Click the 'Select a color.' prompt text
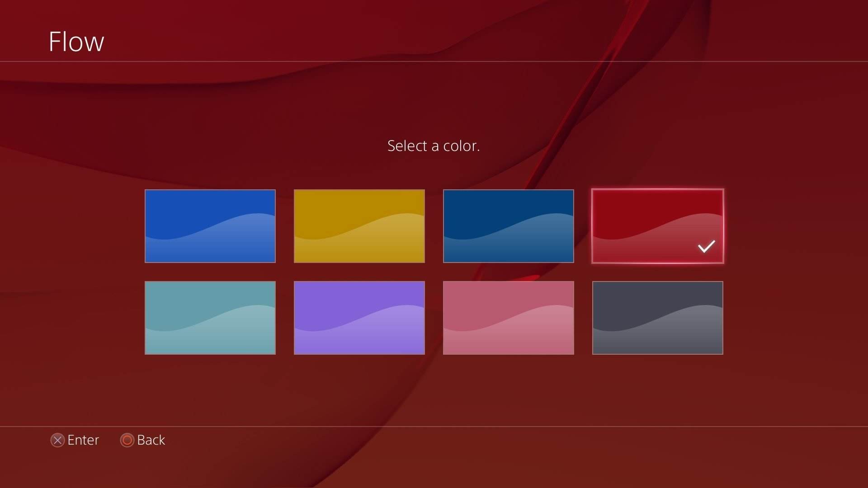 point(433,145)
